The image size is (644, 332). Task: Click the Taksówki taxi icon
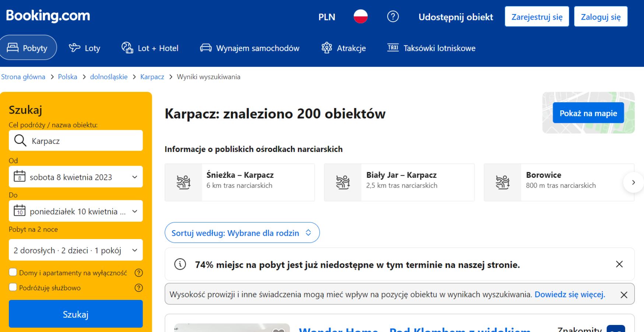393,48
